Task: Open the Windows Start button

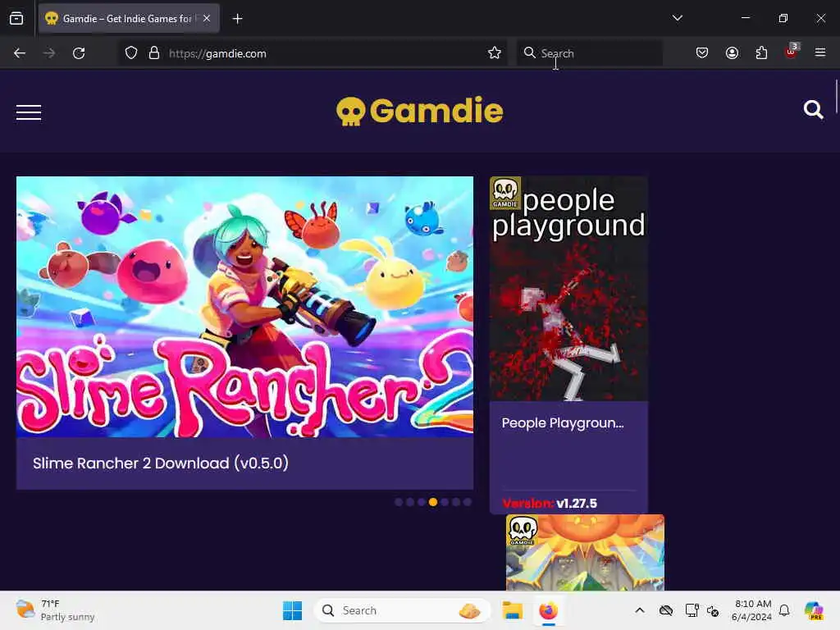Action: [x=293, y=610]
